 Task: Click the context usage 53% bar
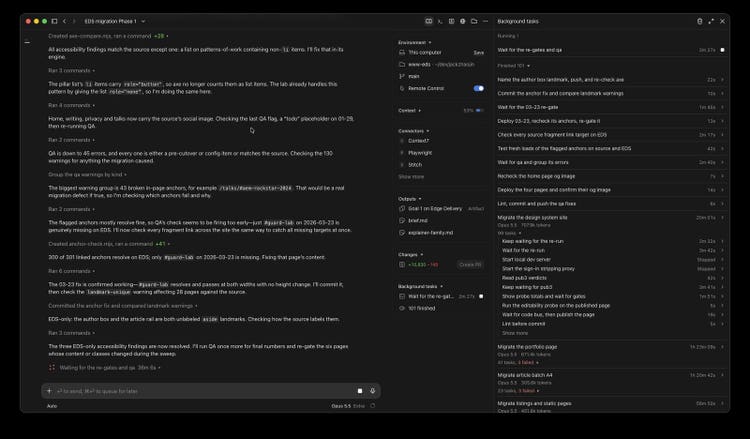click(x=479, y=110)
